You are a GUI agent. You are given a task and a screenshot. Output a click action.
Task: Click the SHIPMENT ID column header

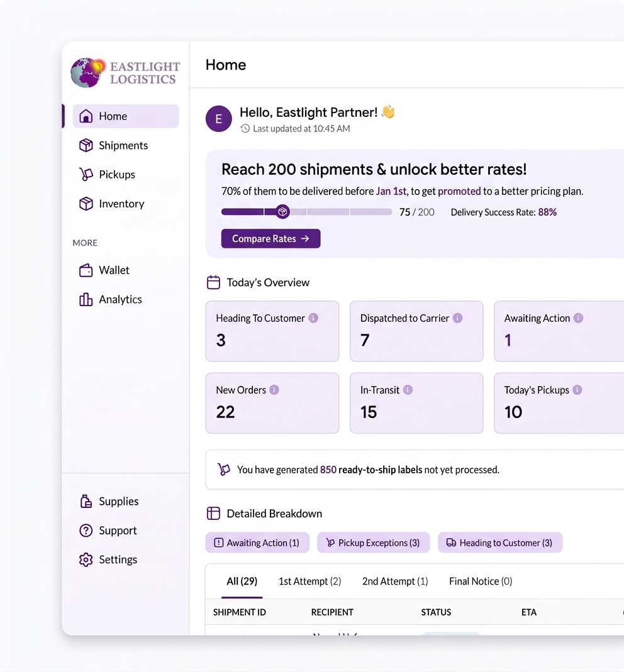240,612
